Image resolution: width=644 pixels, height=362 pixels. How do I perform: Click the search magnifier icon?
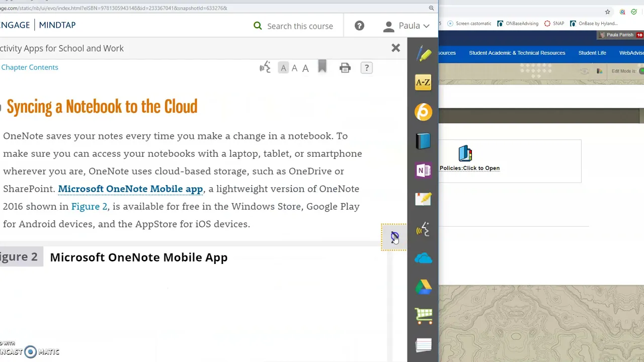[x=258, y=26]
